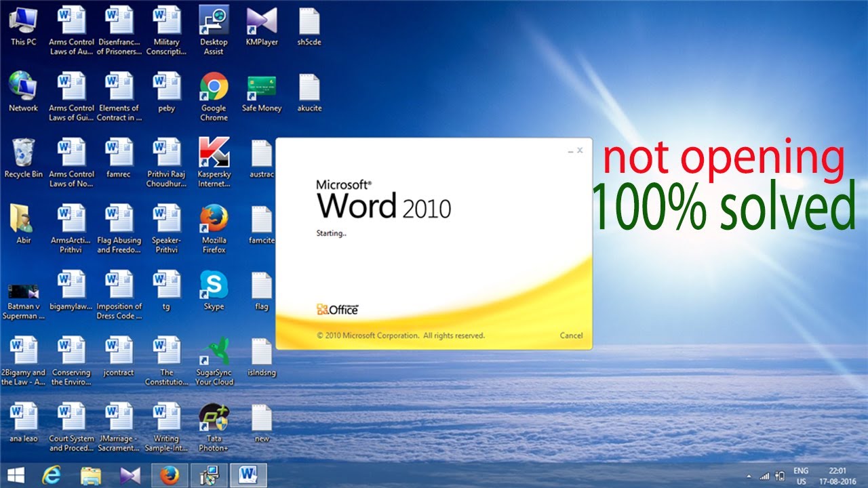Select the 'akucite' file on desktop
This screenshot has height=488, width=868.
pyautogui.click(x=309, y=92)
